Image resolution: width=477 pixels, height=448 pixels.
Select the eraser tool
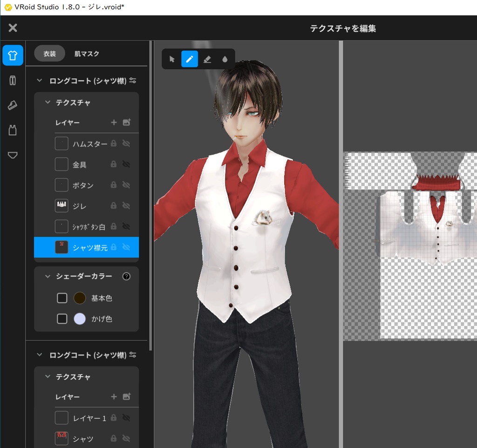(207, 59)
